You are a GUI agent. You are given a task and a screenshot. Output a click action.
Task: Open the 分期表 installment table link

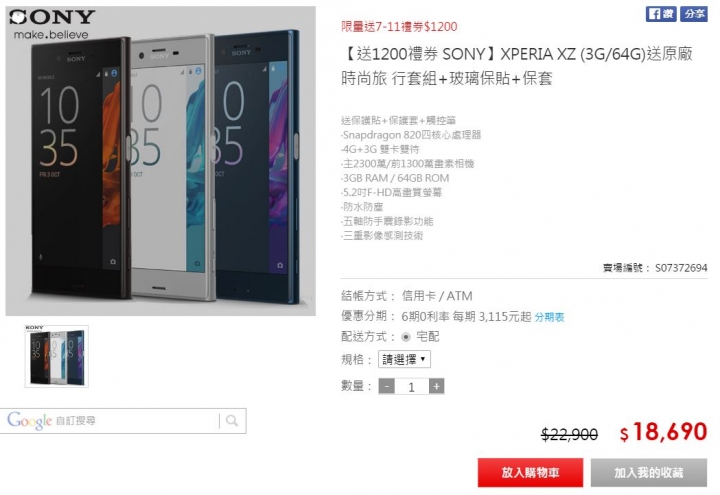(x=549, y=317)
